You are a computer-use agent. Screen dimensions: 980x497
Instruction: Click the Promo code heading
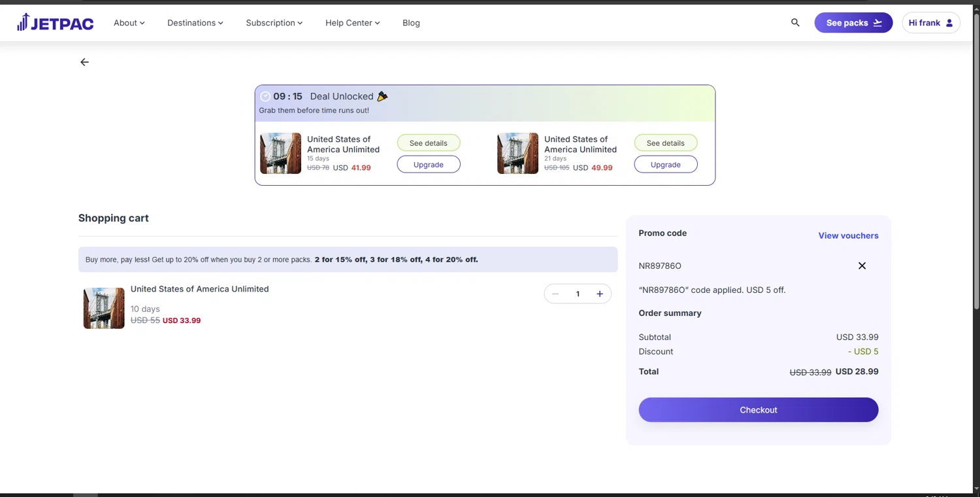[662, 233]
